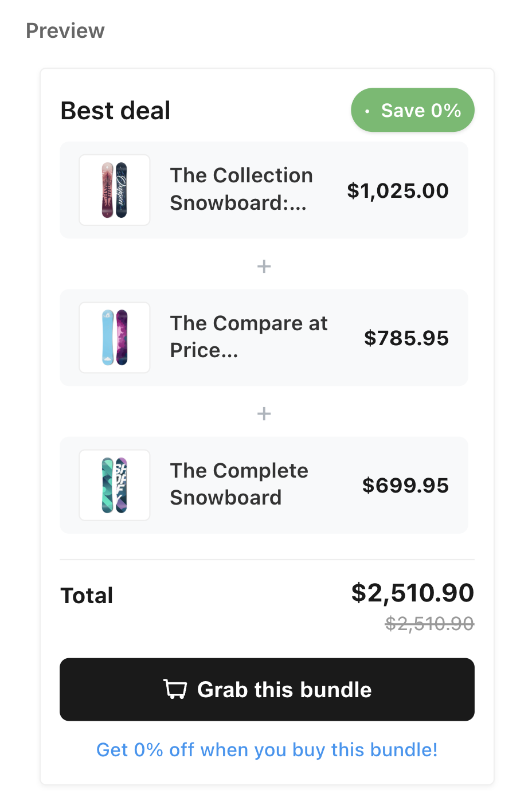Click the strikethrough original total price
The height and width of the screenshot is (805, 532).
click(x=429, y=623)
